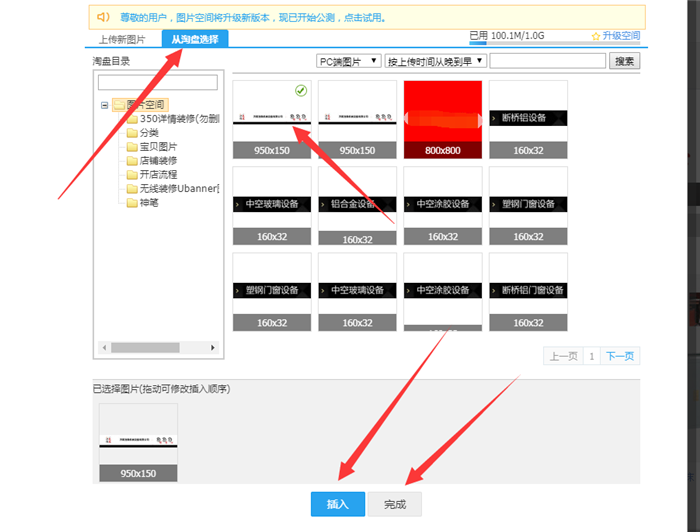Collapse the 图片空间 tree node

[104, 104]
